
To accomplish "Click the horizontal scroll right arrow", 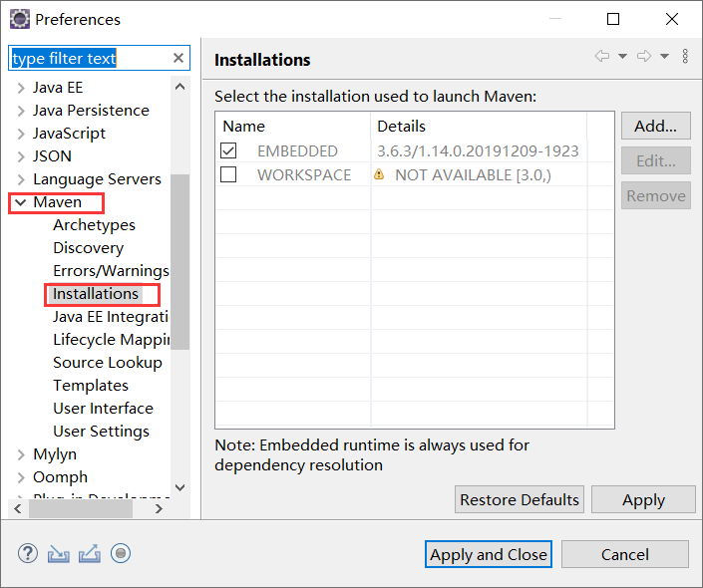I will (159, 508).
